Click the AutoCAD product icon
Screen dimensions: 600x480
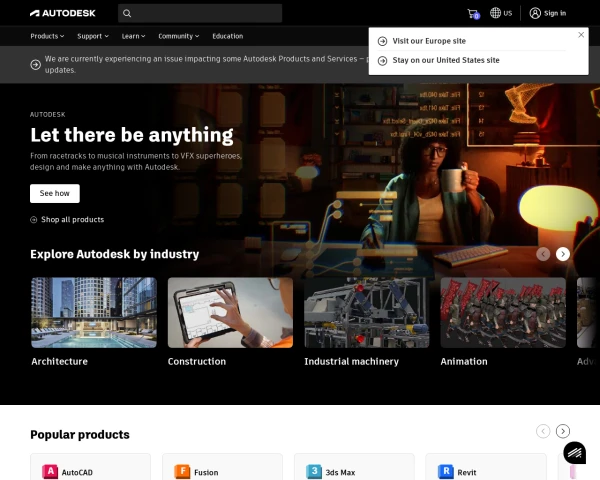pos(50,472)
